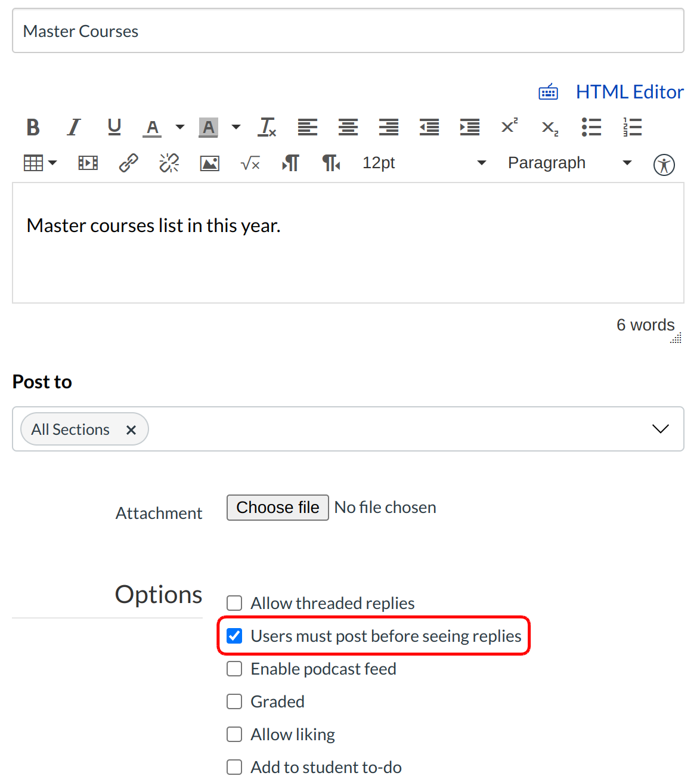
Task: Expand the Post to sections list
Action: click(660, 429)
